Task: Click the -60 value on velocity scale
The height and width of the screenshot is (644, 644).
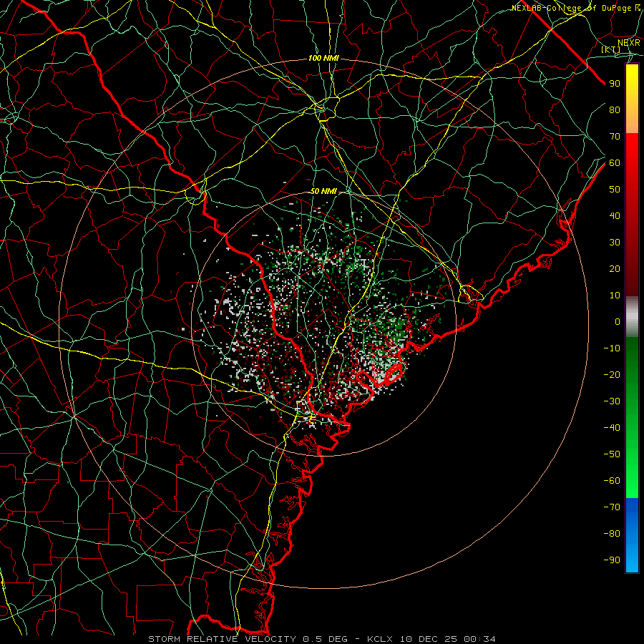Action: click(612, 481)
